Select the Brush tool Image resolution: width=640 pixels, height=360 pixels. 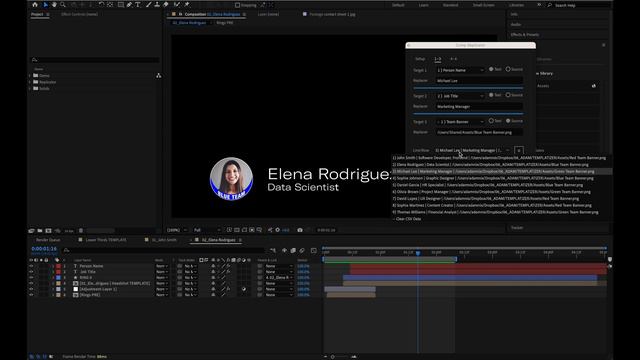[x=149, y=5]
